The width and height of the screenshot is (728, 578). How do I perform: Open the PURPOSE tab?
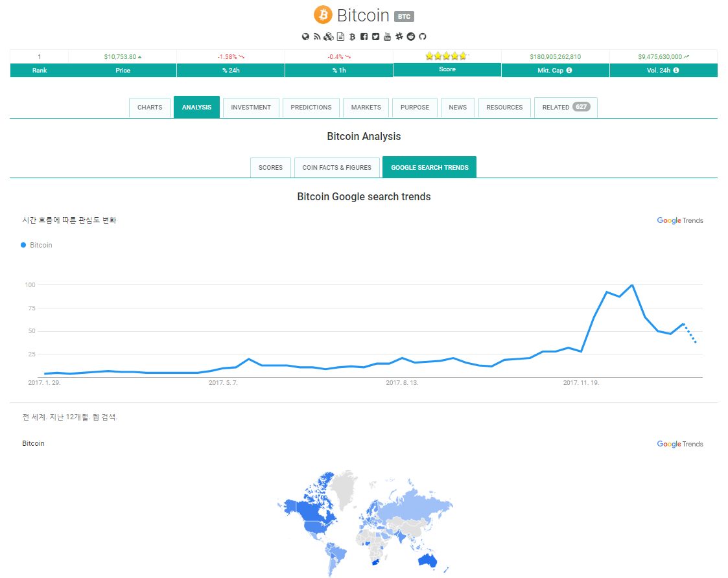(415, 108)
